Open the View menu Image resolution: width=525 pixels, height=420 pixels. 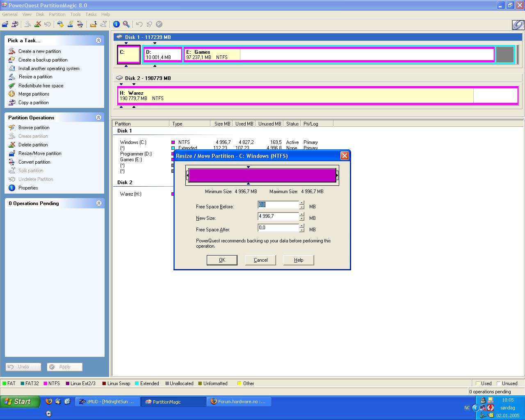click(27, 14)
